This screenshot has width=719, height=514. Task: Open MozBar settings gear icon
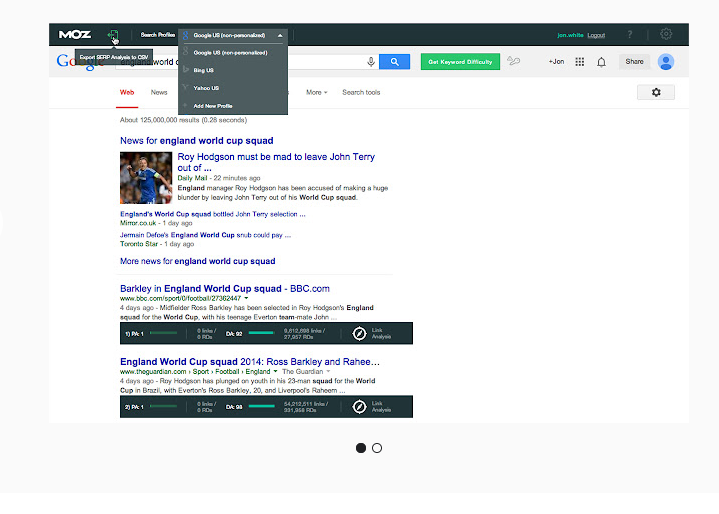[x=666, y=34]
